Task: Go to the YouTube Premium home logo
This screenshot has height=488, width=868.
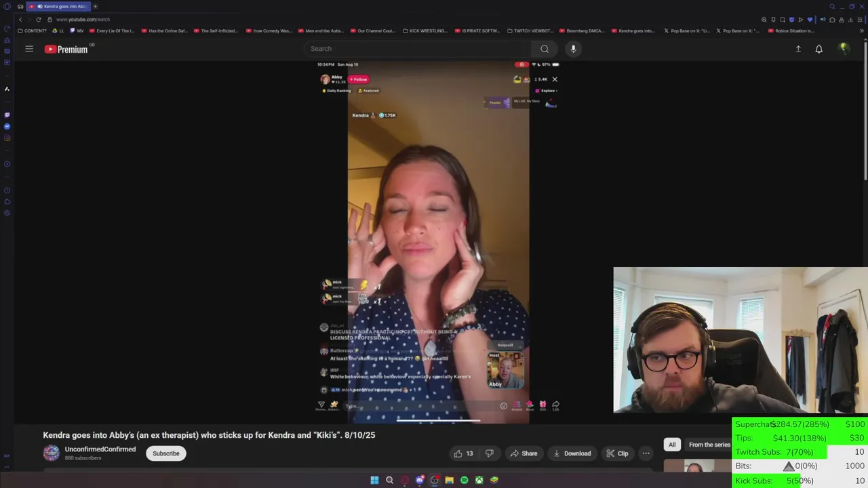Action: 66,49
